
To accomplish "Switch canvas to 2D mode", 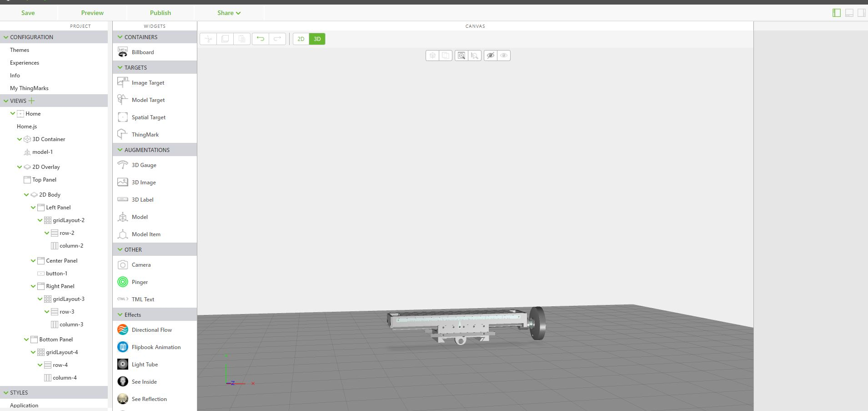I will point(301,39).
